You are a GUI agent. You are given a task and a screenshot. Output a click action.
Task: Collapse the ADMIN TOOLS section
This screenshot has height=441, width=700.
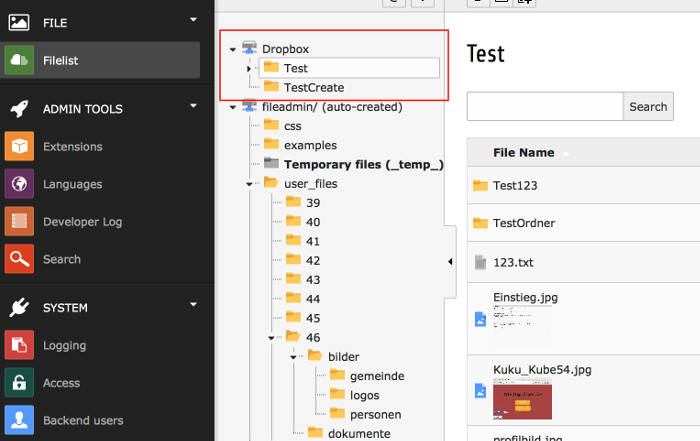[x=194, y=106]
